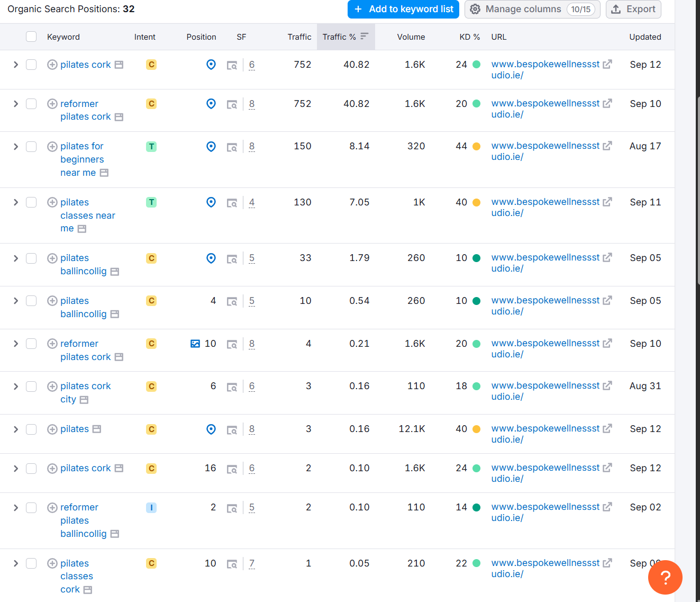Click the Add to keyword list button

(x=403, y=9)
